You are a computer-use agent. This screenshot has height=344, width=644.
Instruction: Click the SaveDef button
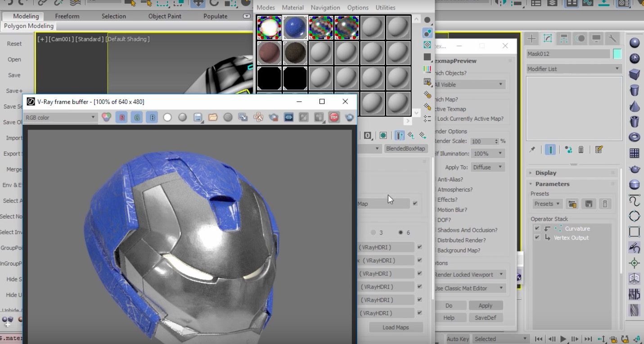coord(485,317)
